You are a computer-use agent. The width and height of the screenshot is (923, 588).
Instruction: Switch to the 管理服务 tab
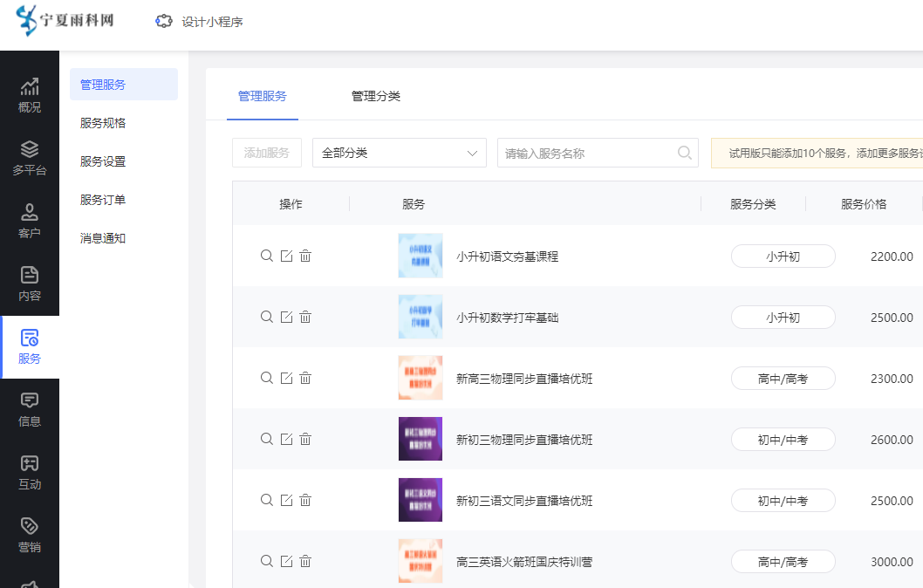(263, 96)
